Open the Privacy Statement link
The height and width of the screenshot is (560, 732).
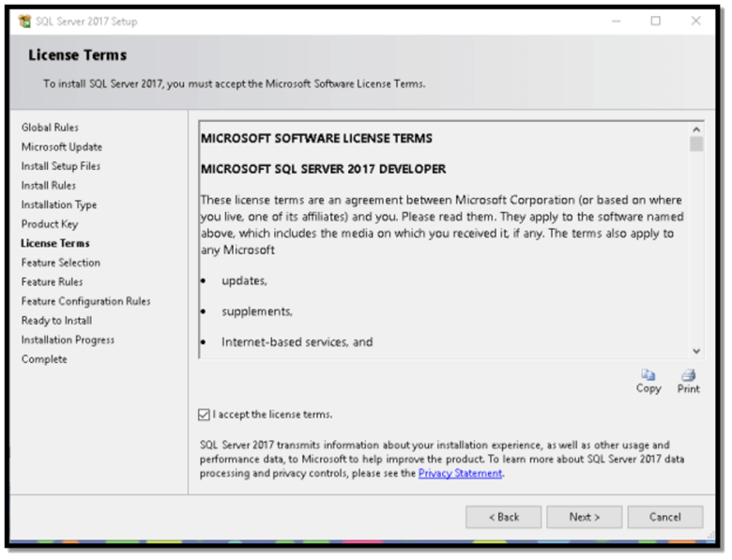click(x=460, y=473)
